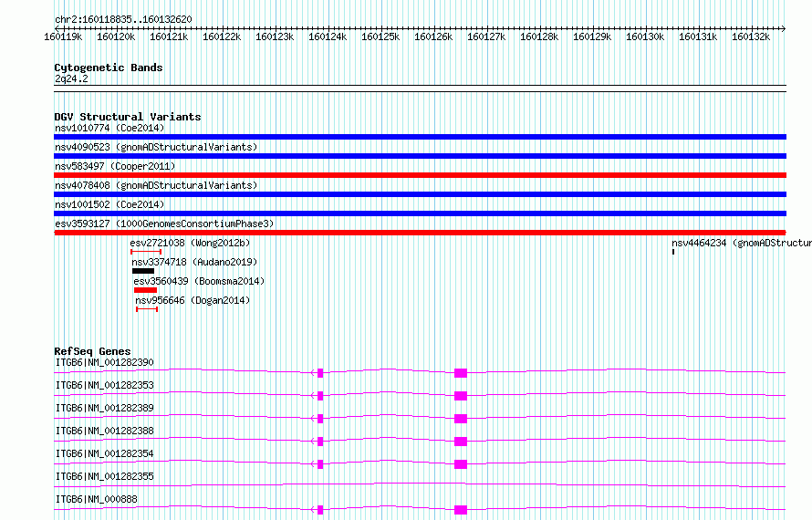Click the large exon box of NM_001282389
The image size is (812, 520).
click(461, 419)
